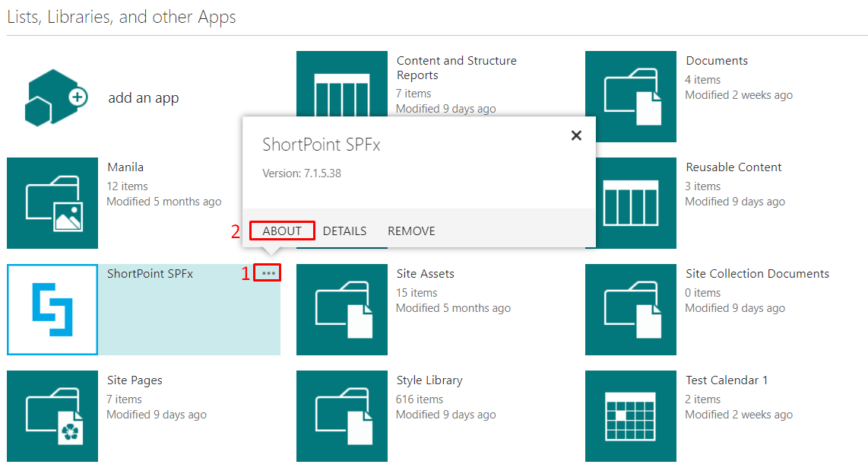The height and width of the screenshot is (474, 868).
Task: Open the Content and Structure Reports link
Action: click(x=456, y=68)
